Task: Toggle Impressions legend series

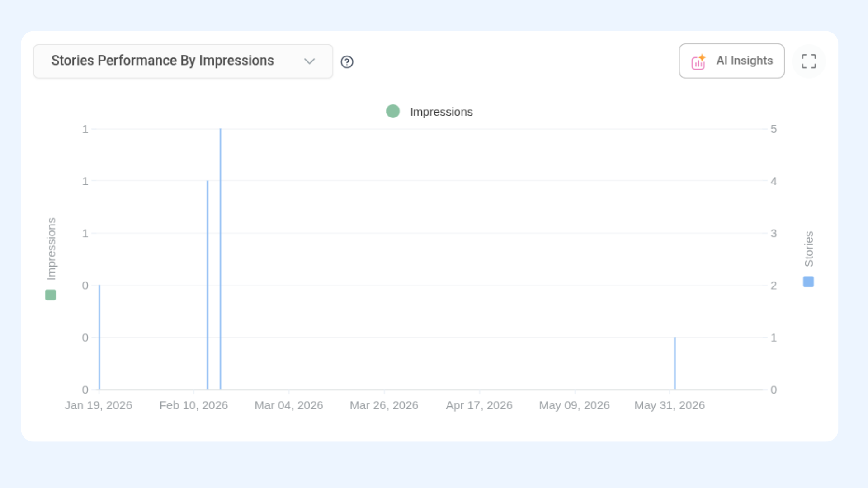Action: [429, 112]
